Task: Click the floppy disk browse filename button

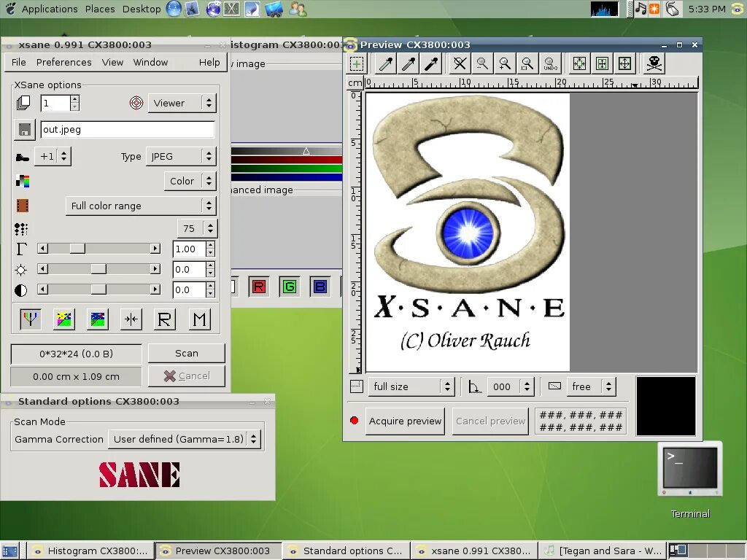Action: point(24,130)
